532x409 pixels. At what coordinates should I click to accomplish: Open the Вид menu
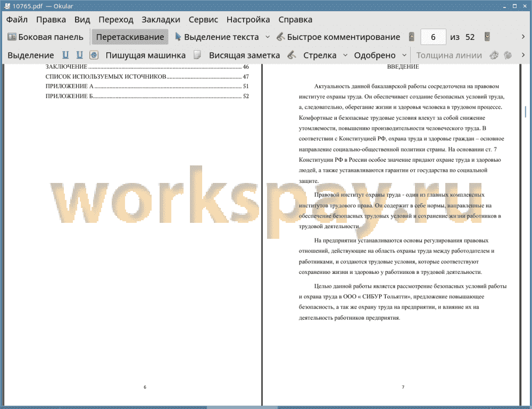[x=82, y=20]
